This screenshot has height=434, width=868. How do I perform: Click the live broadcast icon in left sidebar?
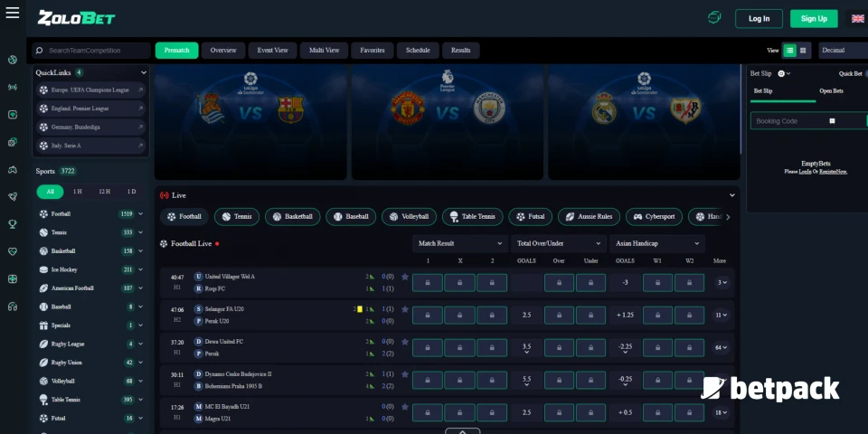tap(13, 88)
